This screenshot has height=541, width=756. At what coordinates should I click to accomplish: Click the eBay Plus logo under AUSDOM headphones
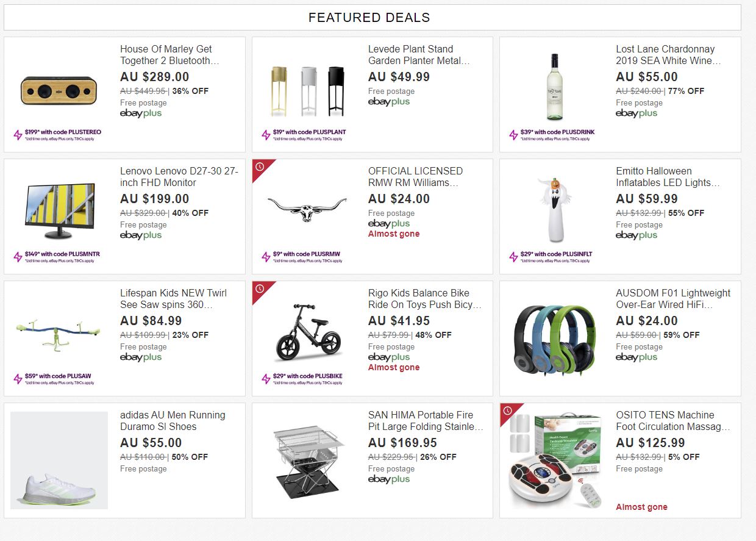point(637,357)
